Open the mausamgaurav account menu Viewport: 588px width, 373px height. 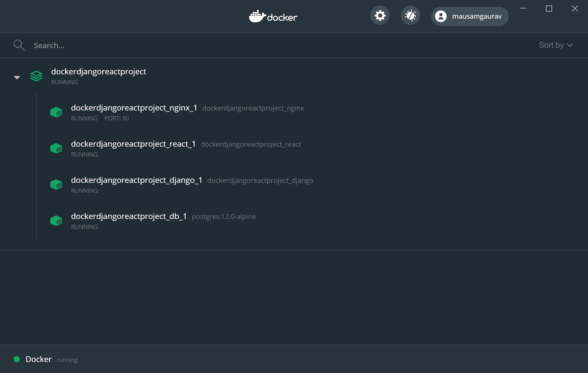470,16
